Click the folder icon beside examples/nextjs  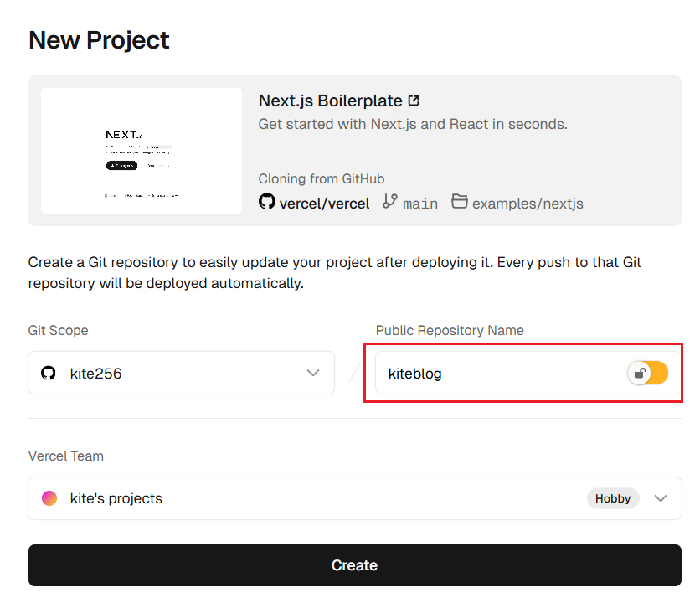(459, 202)
